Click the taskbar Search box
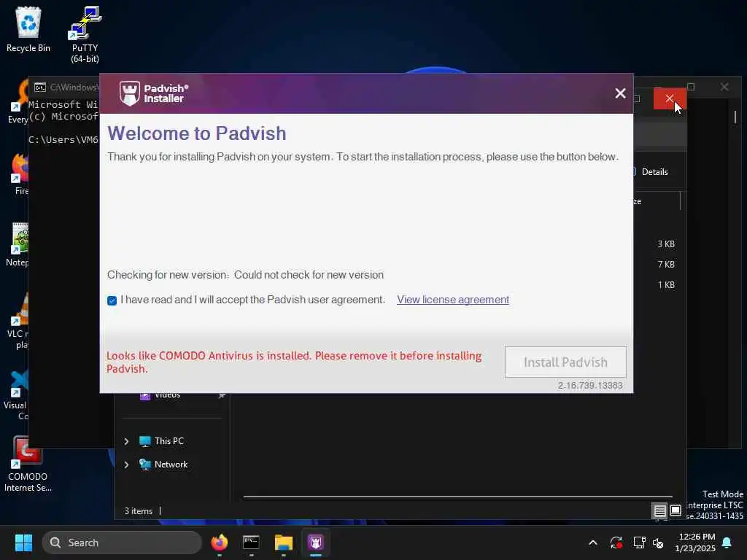The image size is (747, 560). pos(122,542)
